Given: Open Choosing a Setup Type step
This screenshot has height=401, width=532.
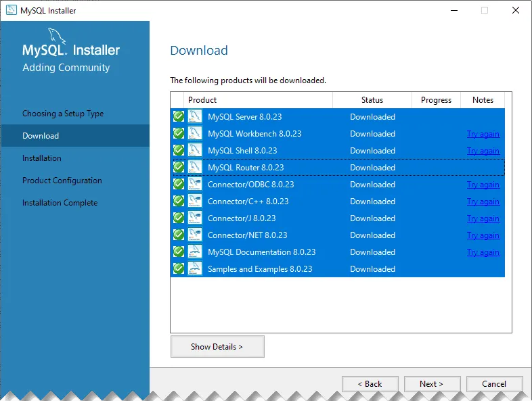Looking at the screenshot, I should [63, 114].
